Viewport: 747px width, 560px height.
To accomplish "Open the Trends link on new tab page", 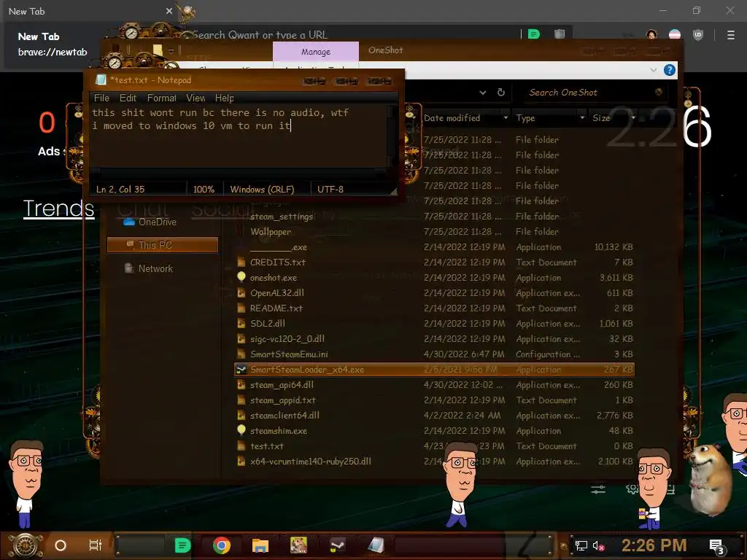I will point(58,209).
